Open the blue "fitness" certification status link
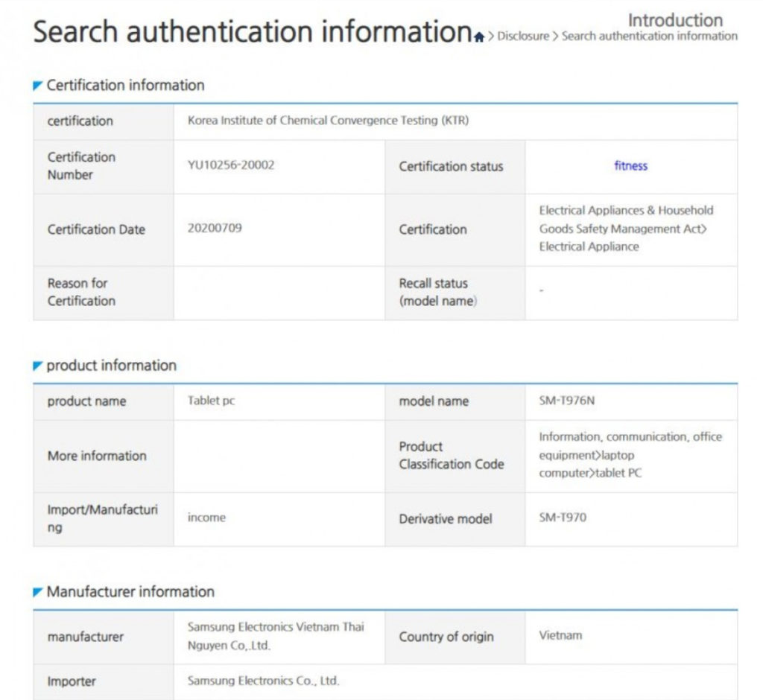This screenshot has height=700, width=763. pyautogui.click(x=630, y=166)
